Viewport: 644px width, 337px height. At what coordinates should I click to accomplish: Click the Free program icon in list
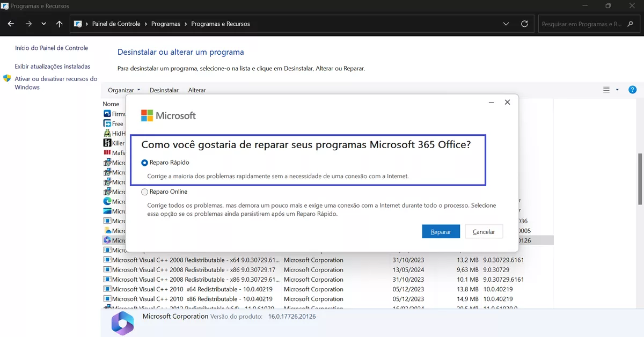pyautogui.click(x=107, y=124)
